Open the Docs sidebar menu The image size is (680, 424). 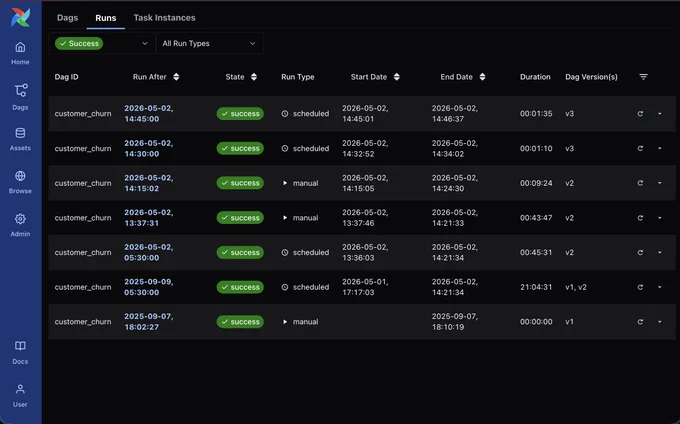20,352
